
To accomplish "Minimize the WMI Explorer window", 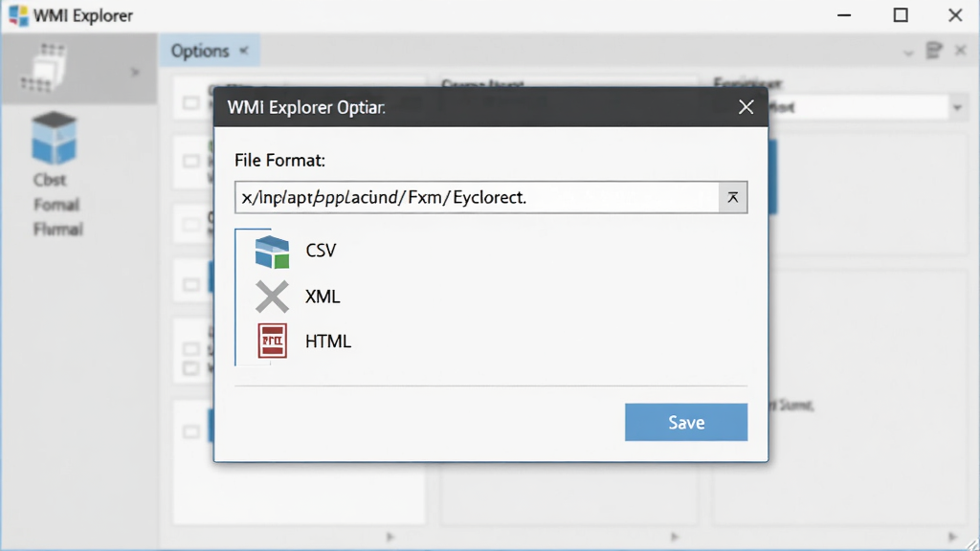I will pos(844,15).
